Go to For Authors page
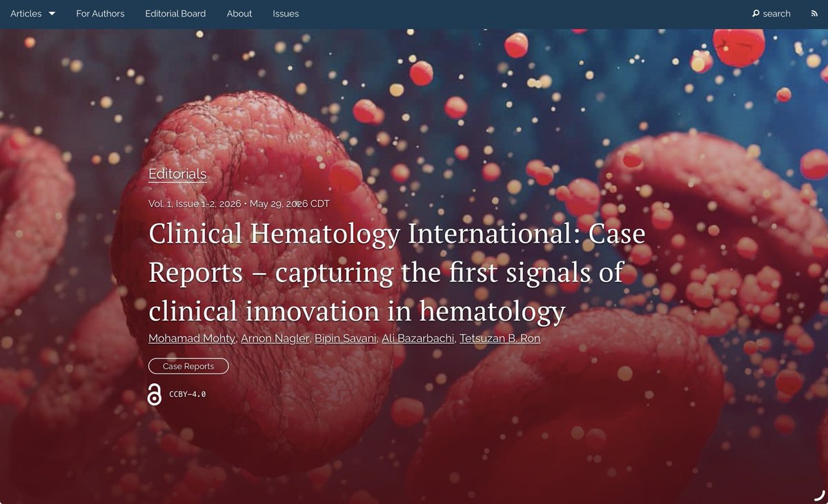 [100, 14]
